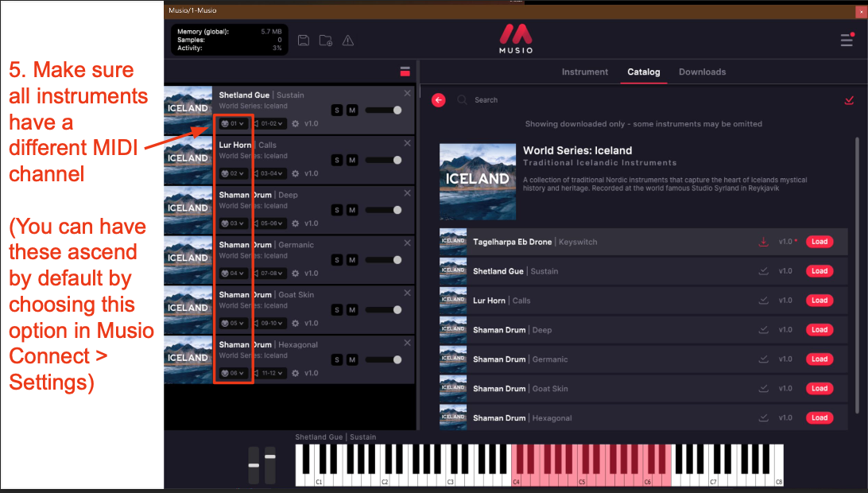Open MIDI channel 06 dropdown for Hexagonal
Viewport: 868px width, 493px height.
coord(233,373)
